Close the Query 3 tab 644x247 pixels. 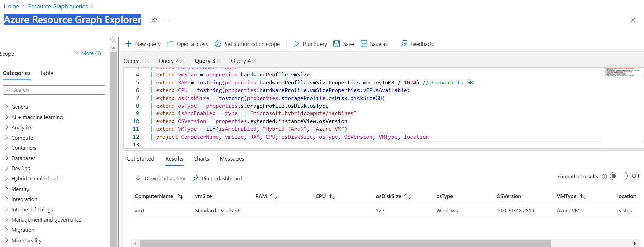219,60
